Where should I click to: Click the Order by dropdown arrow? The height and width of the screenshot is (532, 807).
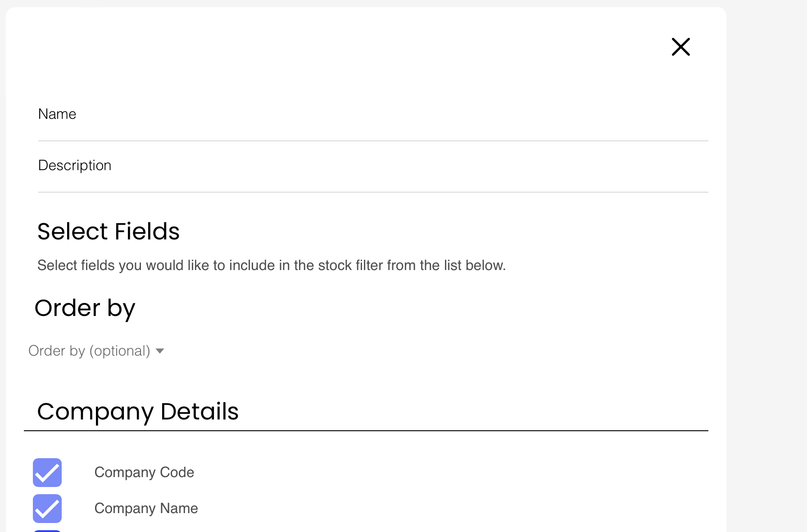pos(160,351)
